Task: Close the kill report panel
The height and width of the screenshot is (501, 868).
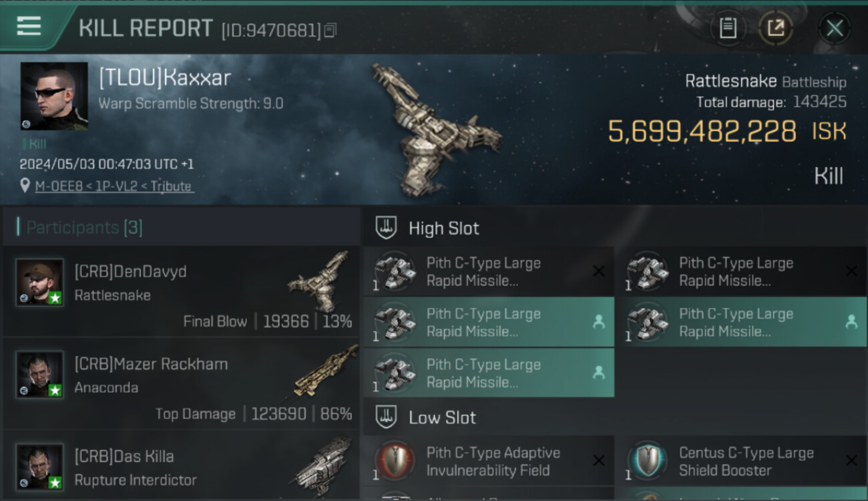Action: [835, 28]
